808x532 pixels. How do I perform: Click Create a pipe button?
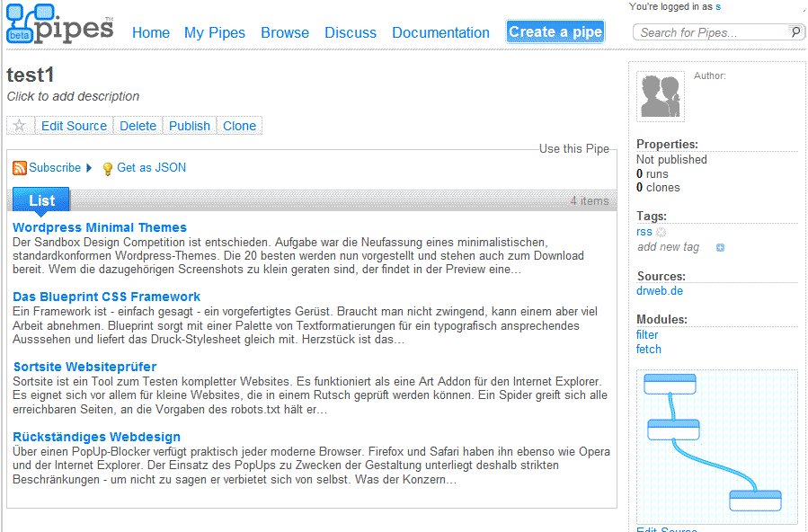(x=555, y=32)
